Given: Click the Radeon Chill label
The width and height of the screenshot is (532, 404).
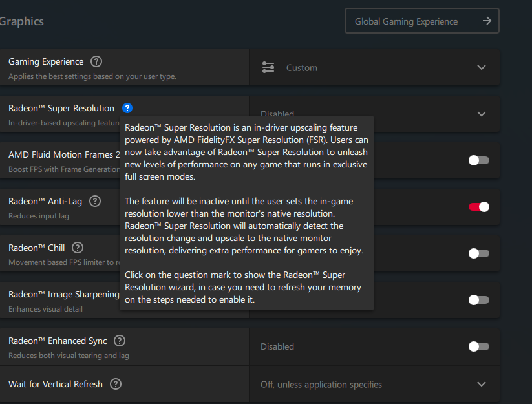Looking at the screenshot, I should (37, 248).
